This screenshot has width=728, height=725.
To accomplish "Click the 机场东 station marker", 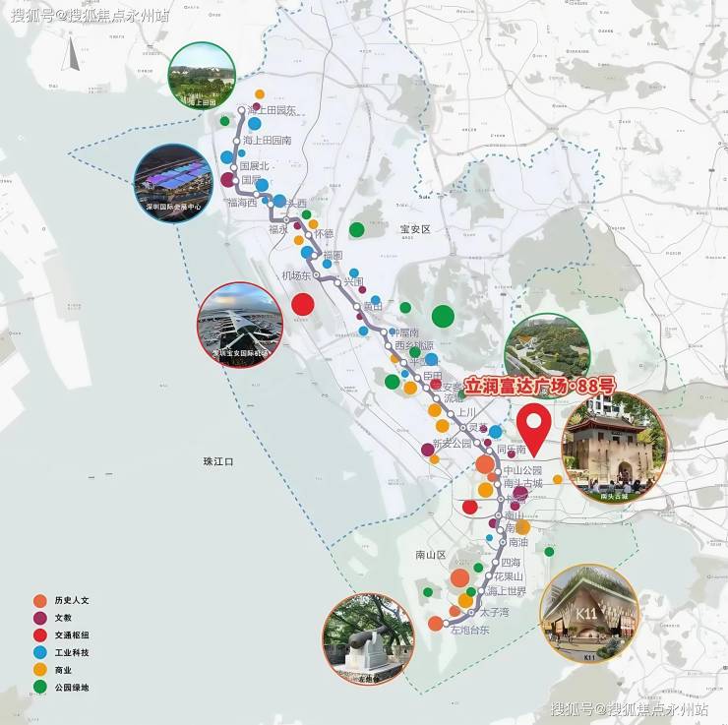I will 317,275.
